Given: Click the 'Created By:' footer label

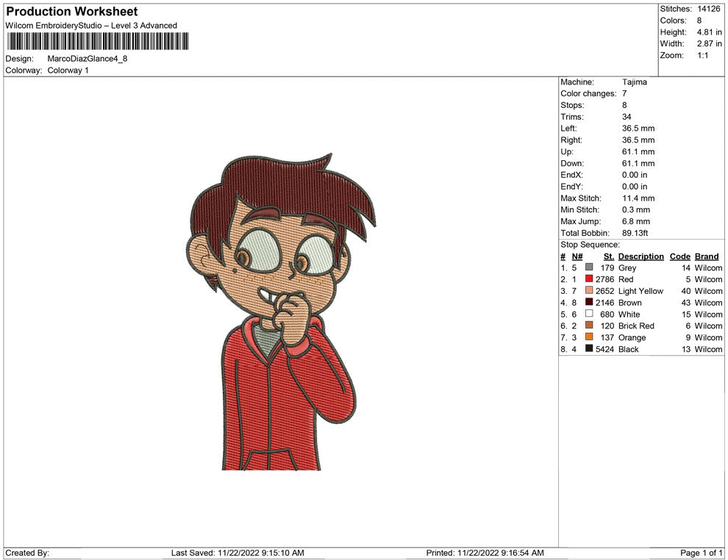Looking at the screenshot, I should 27,553.
